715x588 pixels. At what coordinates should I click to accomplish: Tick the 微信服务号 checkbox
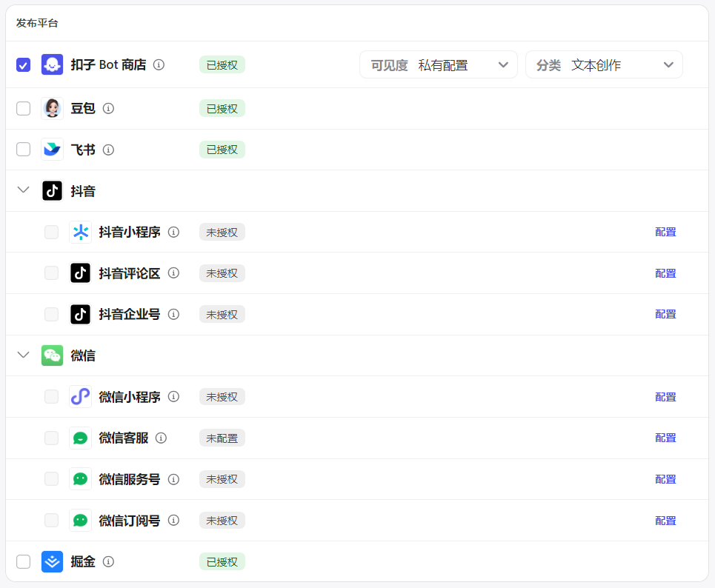pos(52,479)
